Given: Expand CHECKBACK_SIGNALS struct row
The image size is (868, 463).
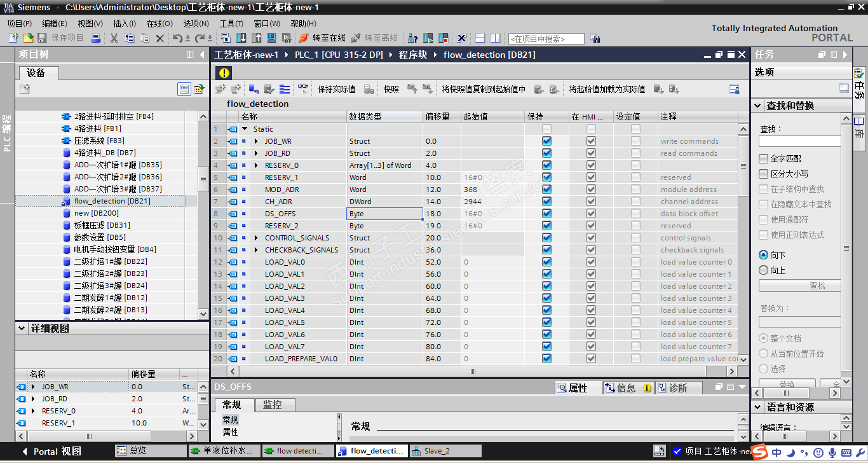Looking at the screenshot, I should pos(256,250).
